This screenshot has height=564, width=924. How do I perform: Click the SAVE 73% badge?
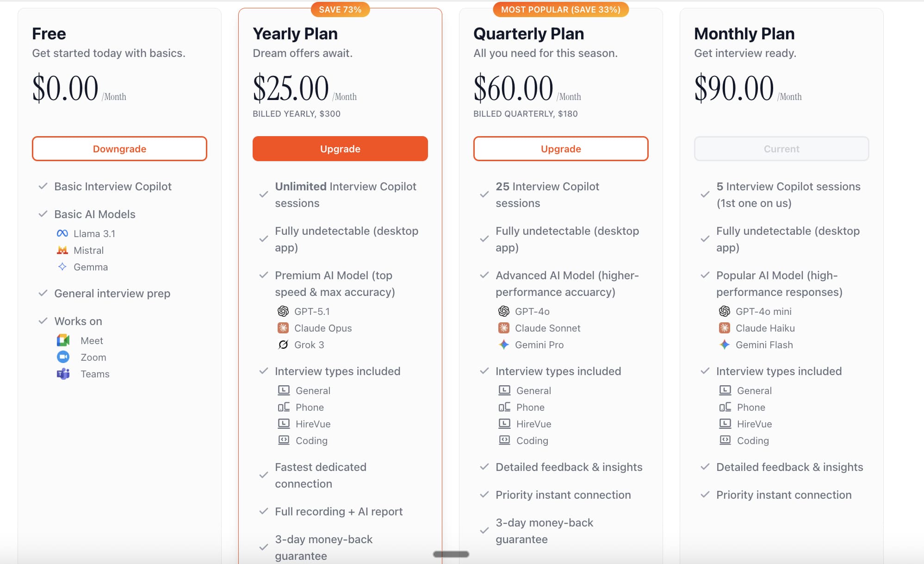point(340,10)
